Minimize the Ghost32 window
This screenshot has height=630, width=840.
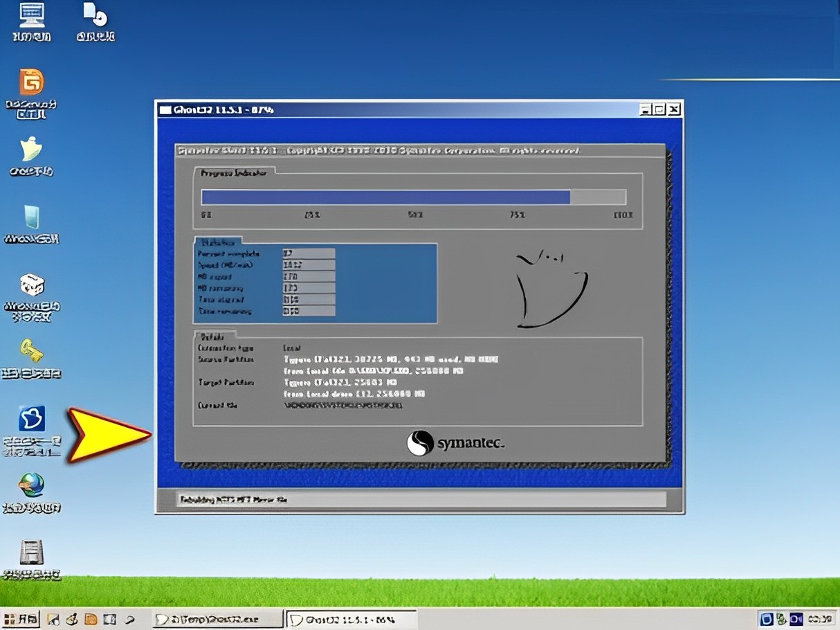(x=645, y=109)
